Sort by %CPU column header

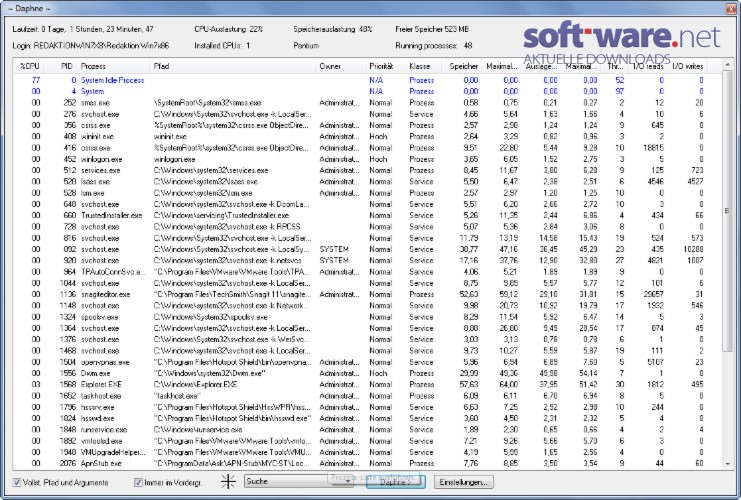point(29,66)
